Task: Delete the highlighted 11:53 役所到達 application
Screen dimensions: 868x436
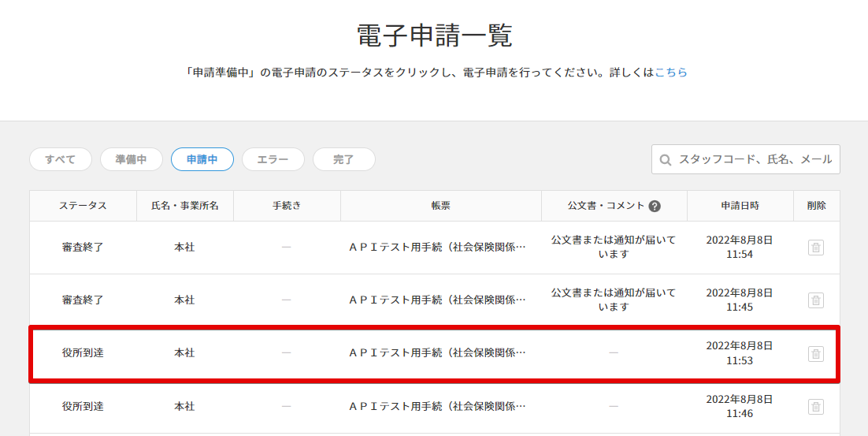Action: (x=816, y=354)
